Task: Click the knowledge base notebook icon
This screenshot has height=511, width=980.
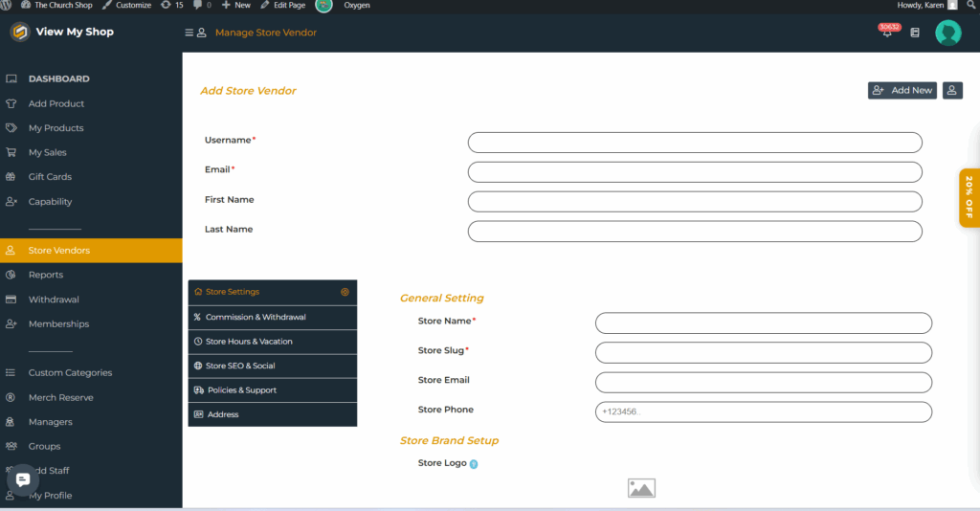Action: click(915, 33)
